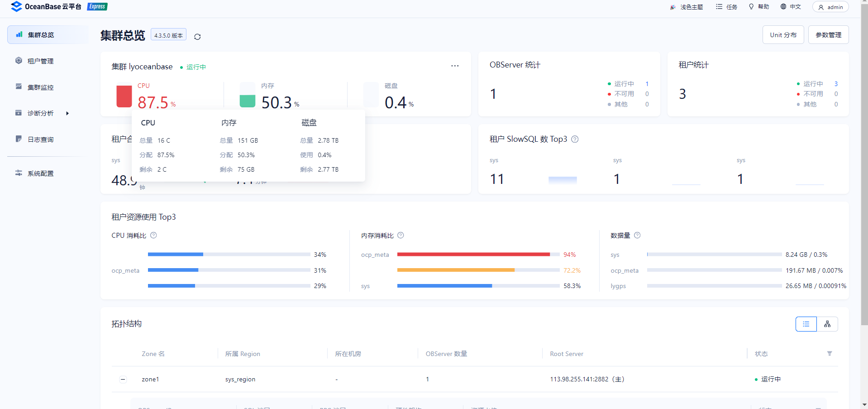Open the 集群总览 sidebar item
Image resolution: width=868 pixels, height=409 pixels.
(x=48, y=35)
